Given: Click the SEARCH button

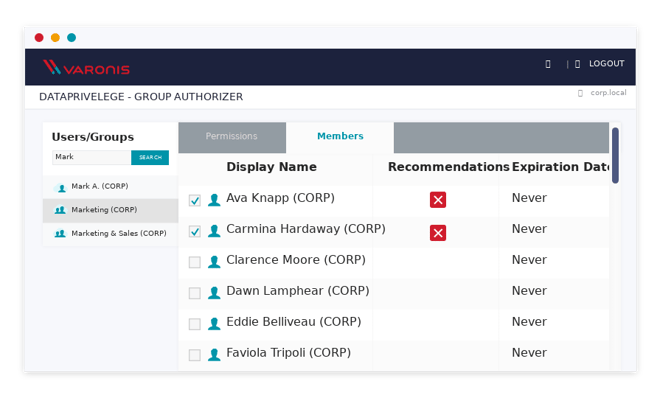Looking at the screenshot, I should (150, 157).
